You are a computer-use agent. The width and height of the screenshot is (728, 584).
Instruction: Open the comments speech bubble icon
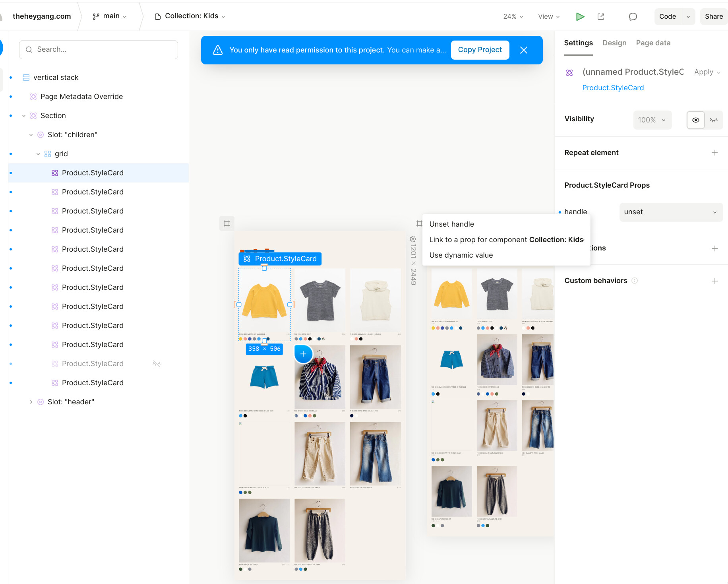tap(633, 16)
